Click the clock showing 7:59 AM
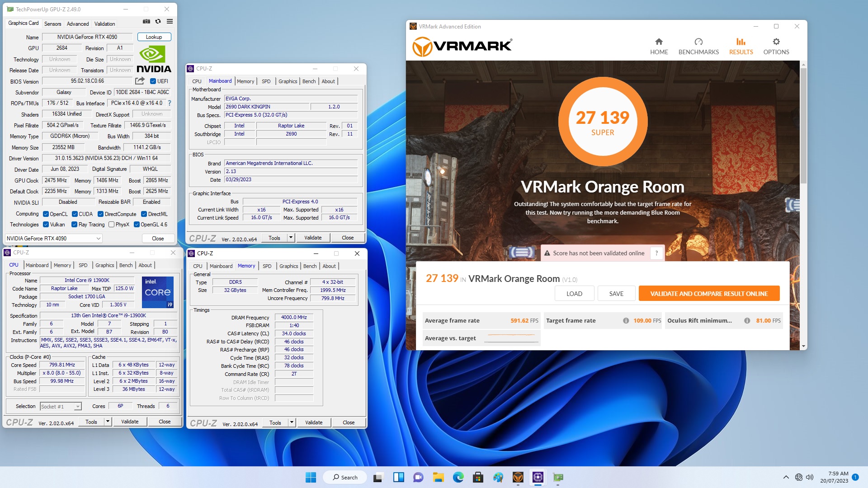Screen dimensions: 868x488 (838, 474)
